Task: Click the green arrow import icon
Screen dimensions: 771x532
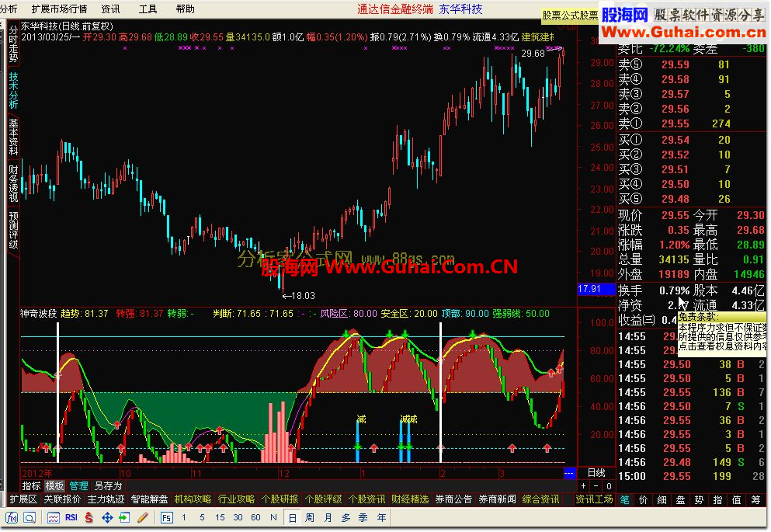Action: pyautogui.click(x=125, y=518)
